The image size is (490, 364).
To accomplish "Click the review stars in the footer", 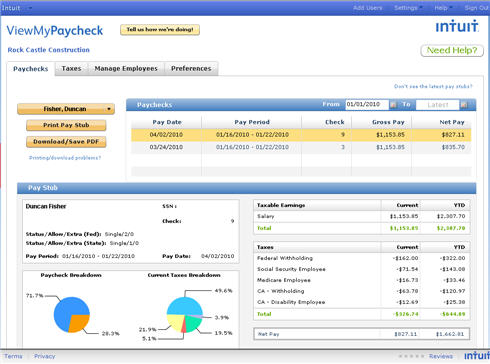I will pos(411,356).
